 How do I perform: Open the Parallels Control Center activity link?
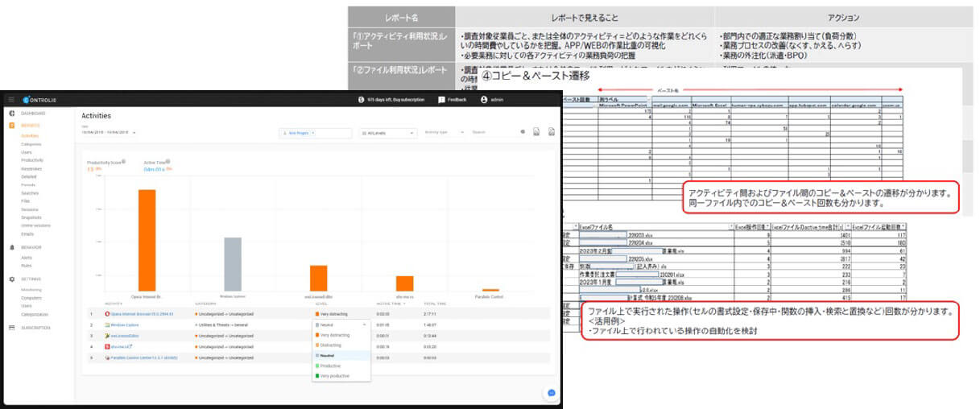point(144,358)
